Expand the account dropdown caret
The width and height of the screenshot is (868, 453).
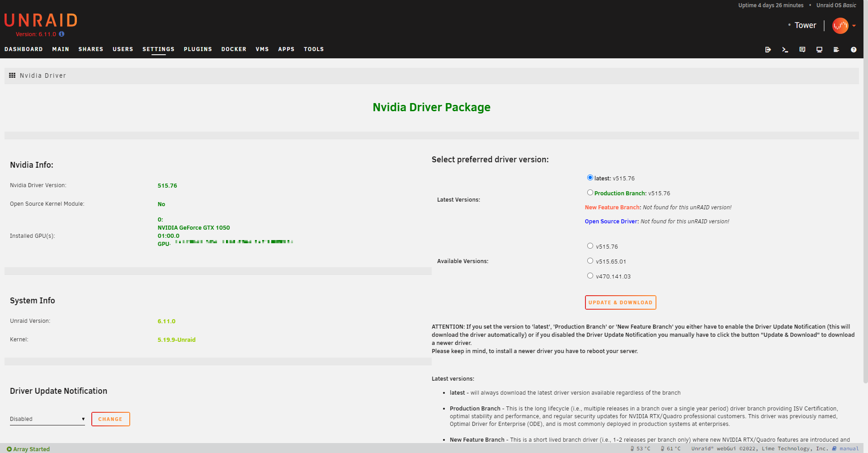(854, 26)
